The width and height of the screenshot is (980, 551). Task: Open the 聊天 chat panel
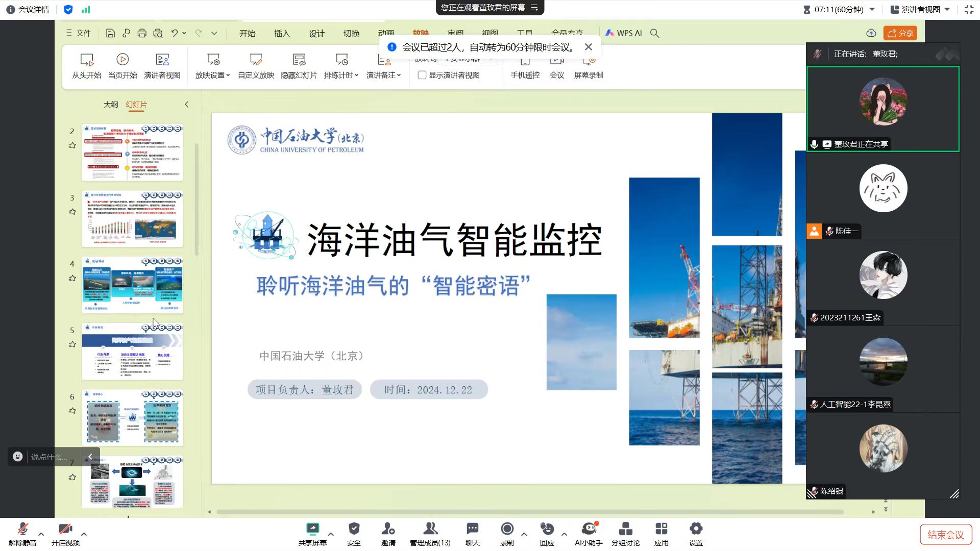(472, 533)
